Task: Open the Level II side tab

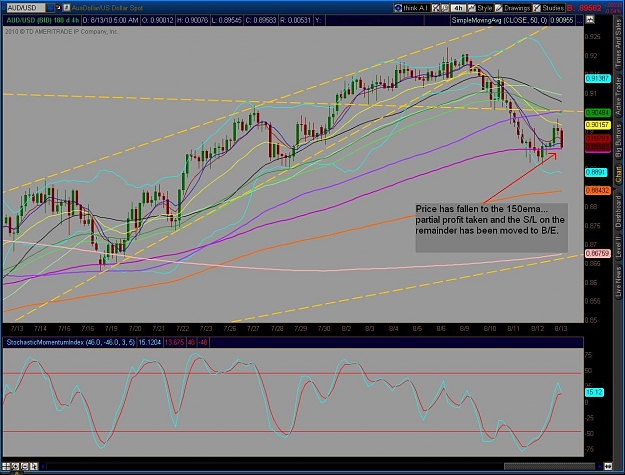Action: 619,246
